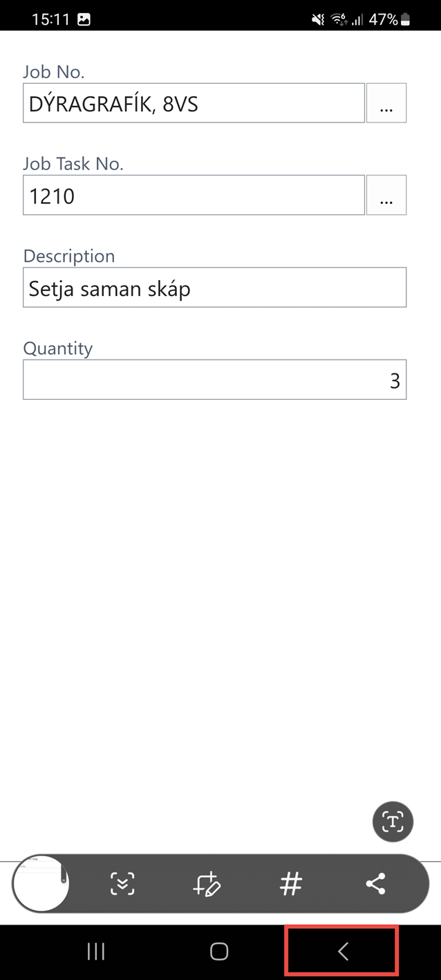Click the Description field 'Setja saman skáp'

click(214, 288)
